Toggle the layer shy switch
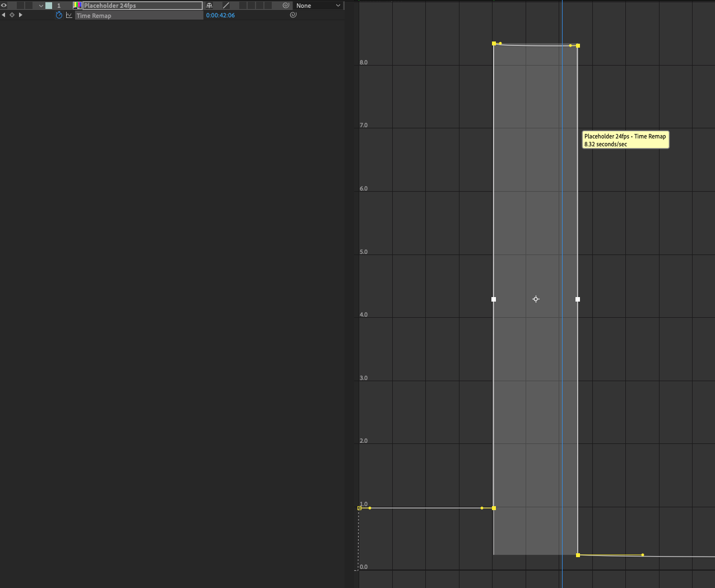The width and height of the screenshot is (715, 588). (210, 6)
